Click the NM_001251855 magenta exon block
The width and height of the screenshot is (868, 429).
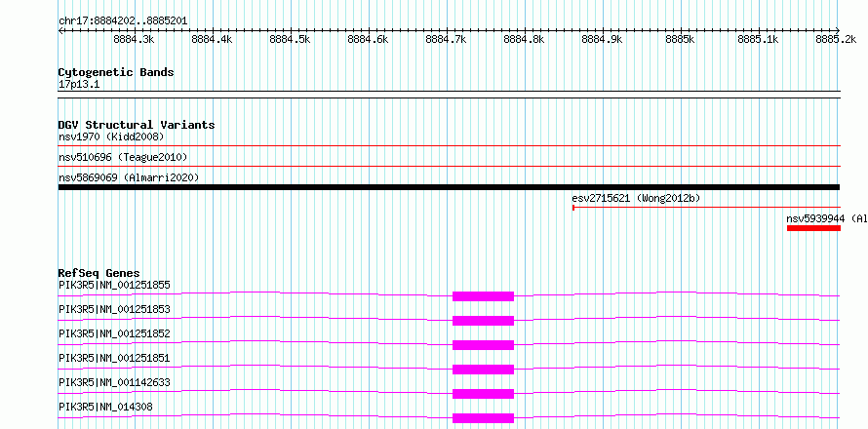click(x=484, y=296)
